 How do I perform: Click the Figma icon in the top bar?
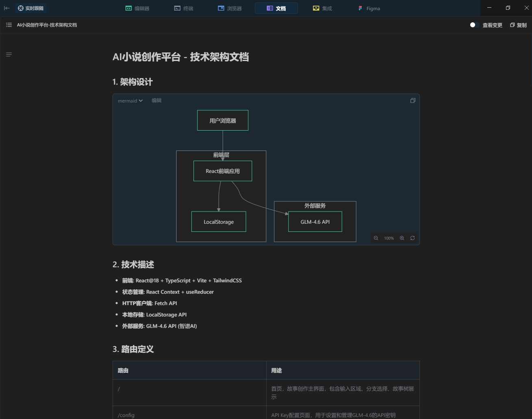pos(360,8)
